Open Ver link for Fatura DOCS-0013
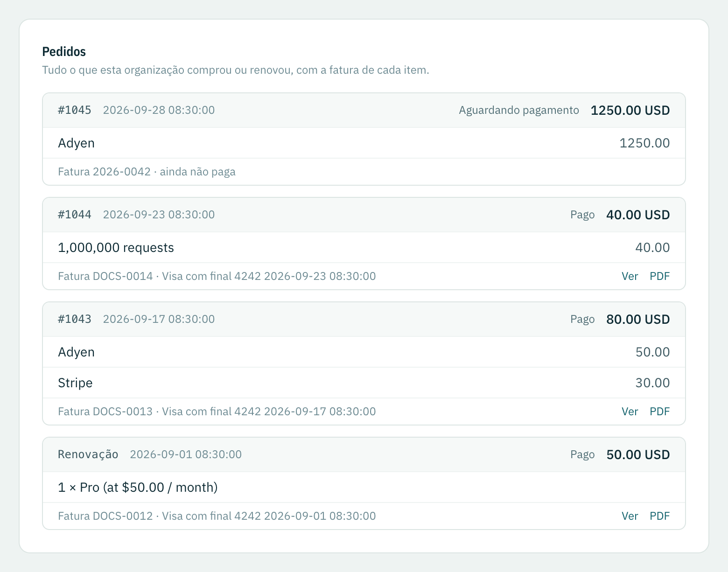This screenshot has width=728, height=572. pos(630,412)
